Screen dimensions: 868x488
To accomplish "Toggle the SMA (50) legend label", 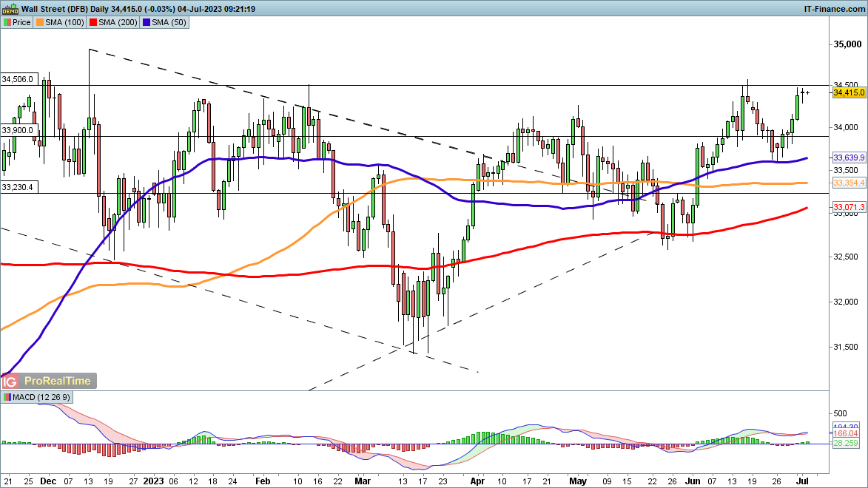I will [170, 22].
